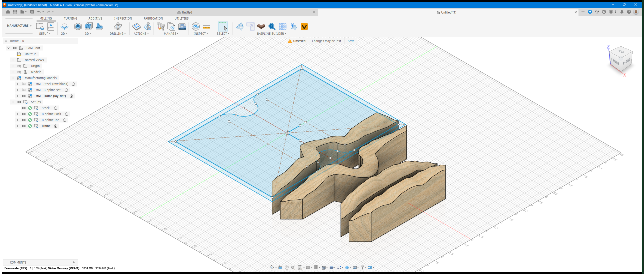The height and width of the screenshot is (274, 644).
Task: Select the 2D milling face icon
Action: point(64,26)
